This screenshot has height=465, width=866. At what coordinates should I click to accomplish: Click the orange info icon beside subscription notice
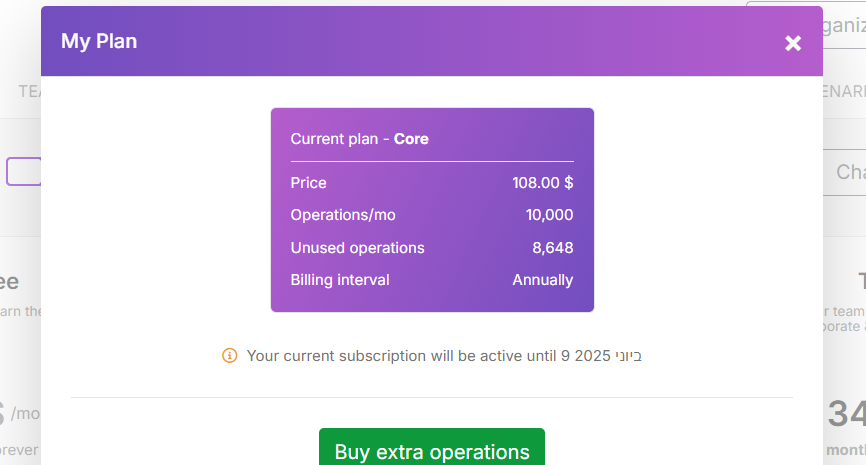pos(229,355)
